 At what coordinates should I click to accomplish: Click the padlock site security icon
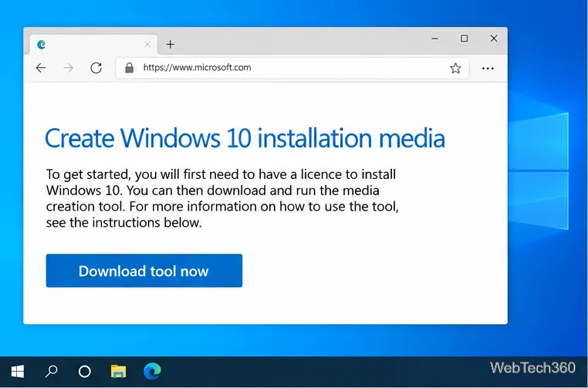[130, 68]
